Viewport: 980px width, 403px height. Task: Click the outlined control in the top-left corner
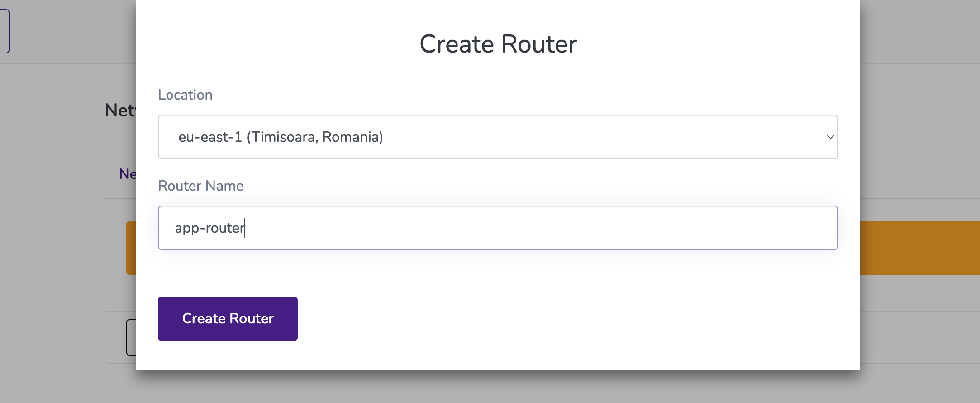click(4, 31)
